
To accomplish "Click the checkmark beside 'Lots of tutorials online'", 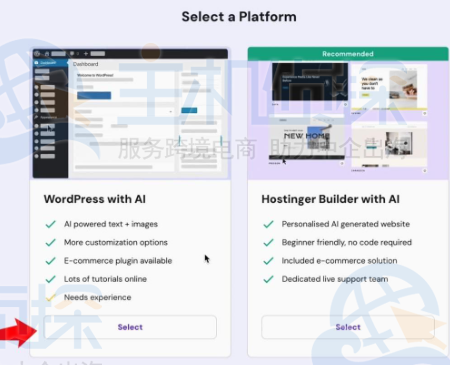I will 51,279.
